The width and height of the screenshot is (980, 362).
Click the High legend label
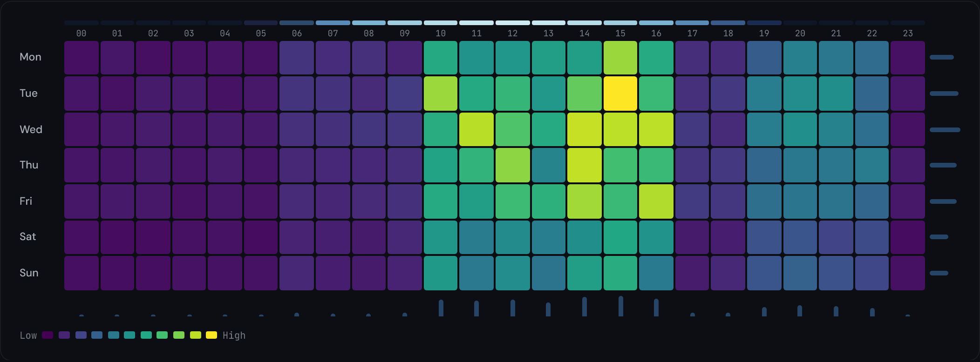click(234, 335)
